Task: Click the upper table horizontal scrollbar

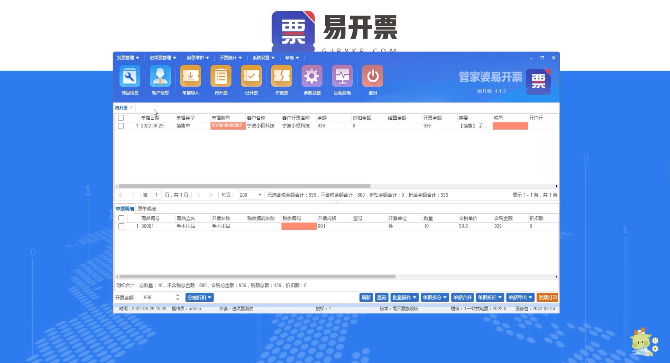Action: [x=244, y=186]
